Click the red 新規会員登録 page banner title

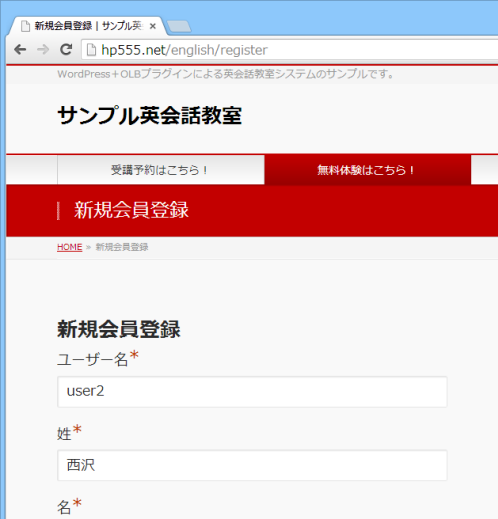[131, 210]
